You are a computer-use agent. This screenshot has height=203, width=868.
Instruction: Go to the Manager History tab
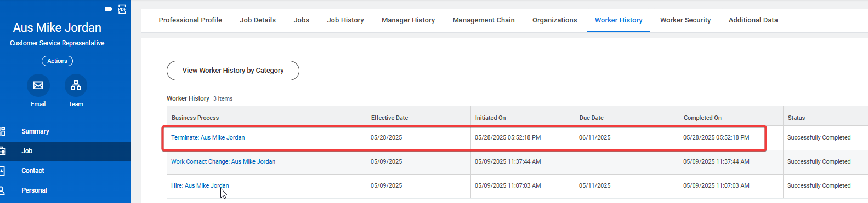tap(408, 20)
